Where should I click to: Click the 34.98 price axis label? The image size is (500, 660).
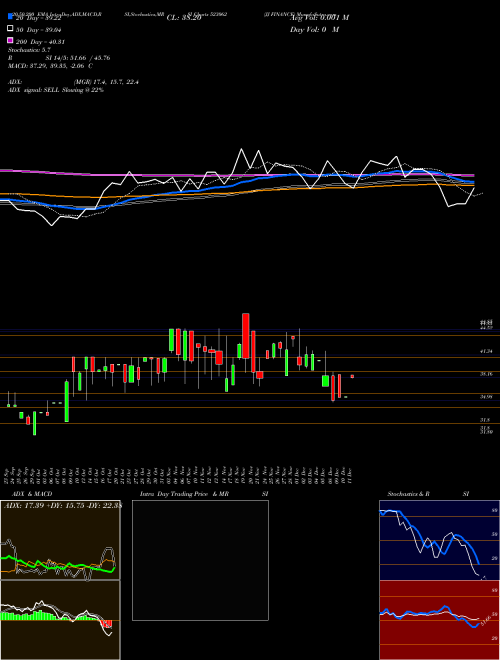(x=486, y=397)
